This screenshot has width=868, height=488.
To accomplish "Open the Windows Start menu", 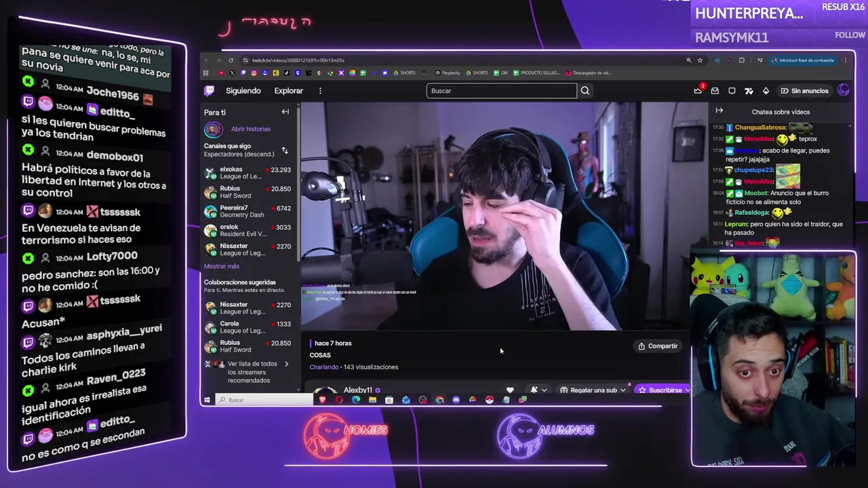I will point(207,400).
